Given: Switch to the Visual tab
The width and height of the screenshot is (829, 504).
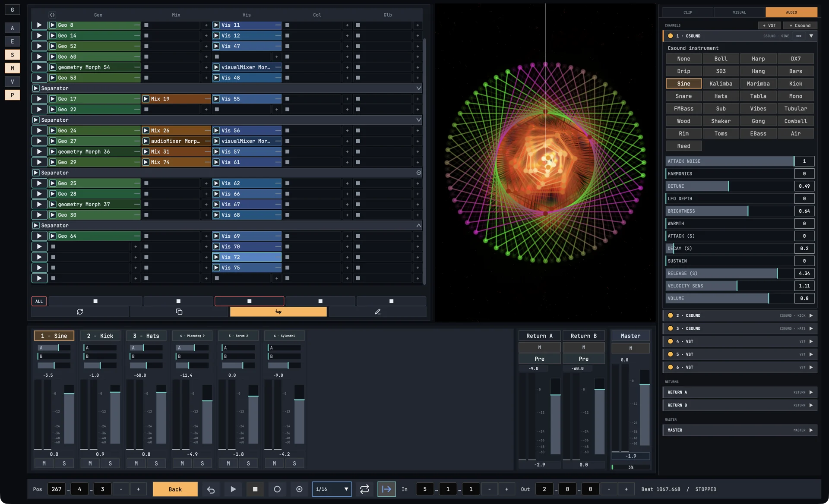Looking at the screenshot, I should tap(739, 12).
